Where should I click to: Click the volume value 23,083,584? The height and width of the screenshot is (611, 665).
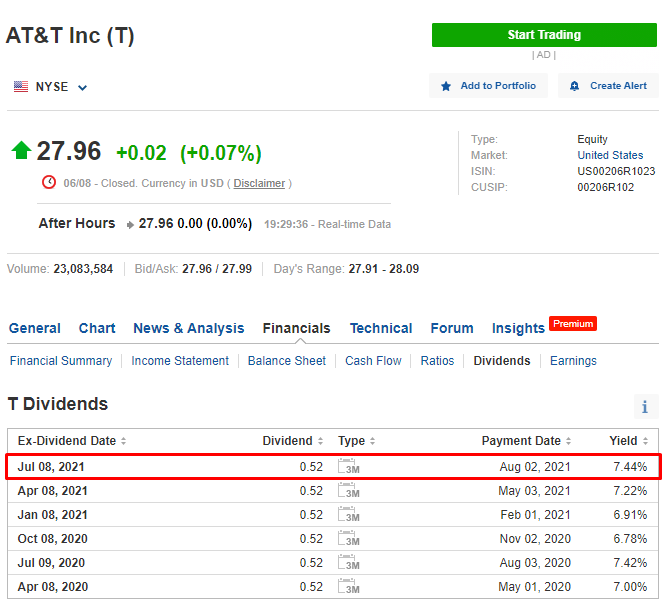coord(83,269)
